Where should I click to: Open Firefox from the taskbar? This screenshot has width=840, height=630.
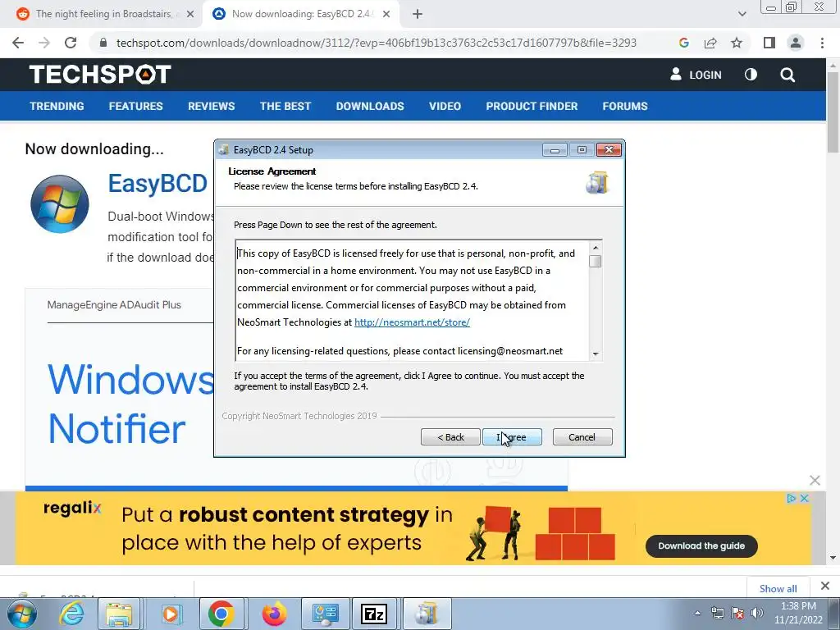point(274,614)
